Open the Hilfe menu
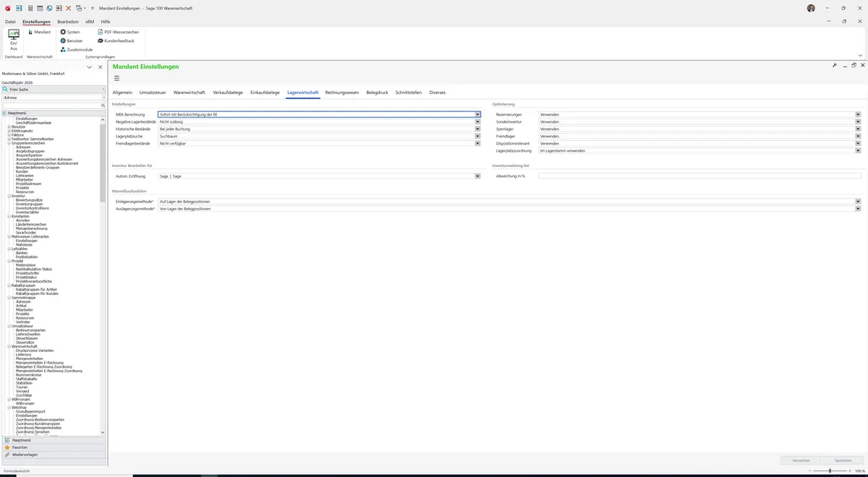Screen dimensions: 868x477 coord(106,22)
